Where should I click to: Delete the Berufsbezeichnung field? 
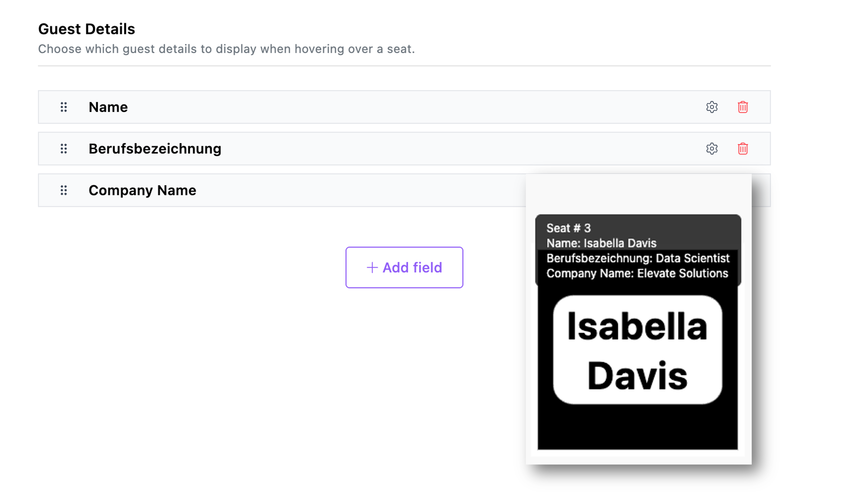click(743, 149)
